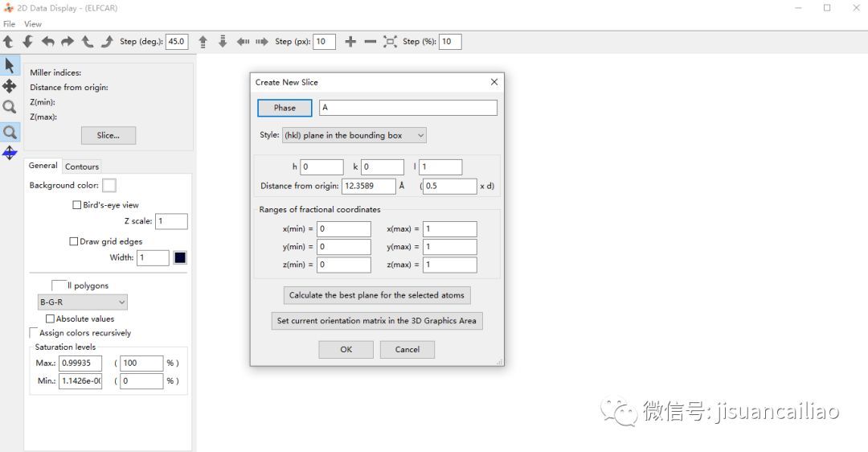Open the View menu
Image resolution: width=868 pixels, height=452 pixels.
tap(33, 24)
